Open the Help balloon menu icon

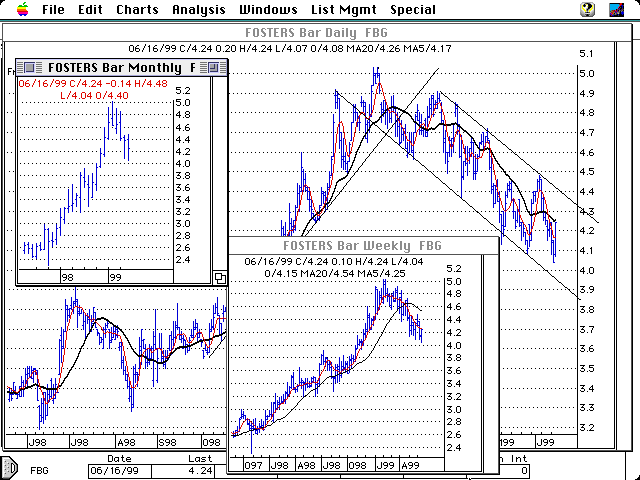click(587, 9)
